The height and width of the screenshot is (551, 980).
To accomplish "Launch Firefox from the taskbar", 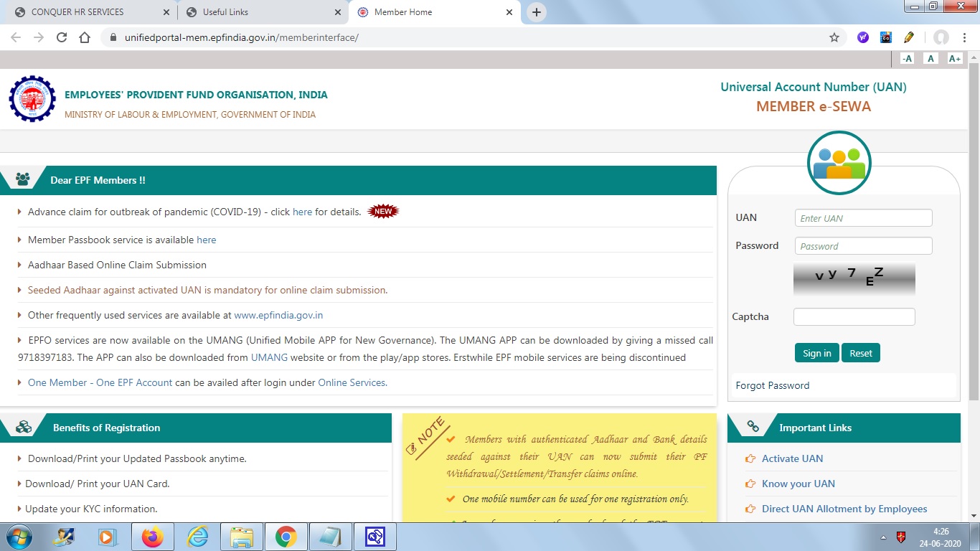I will point(153,537).
